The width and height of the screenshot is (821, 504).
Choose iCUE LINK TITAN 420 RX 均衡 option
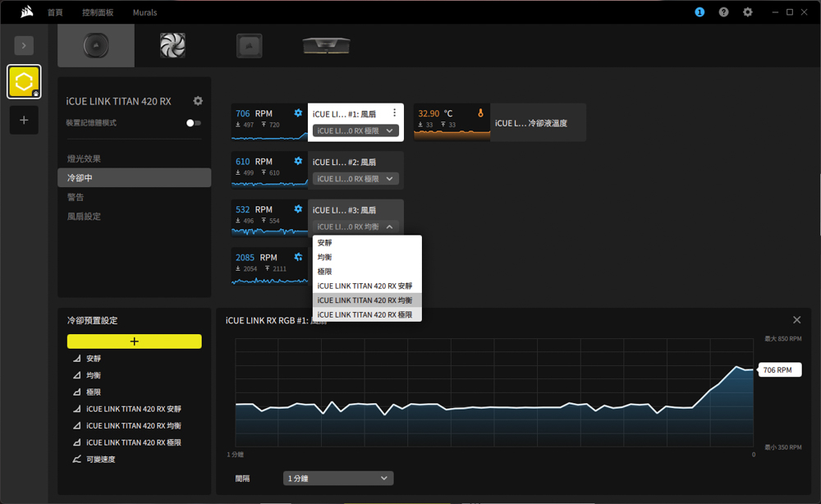(367, 300)
